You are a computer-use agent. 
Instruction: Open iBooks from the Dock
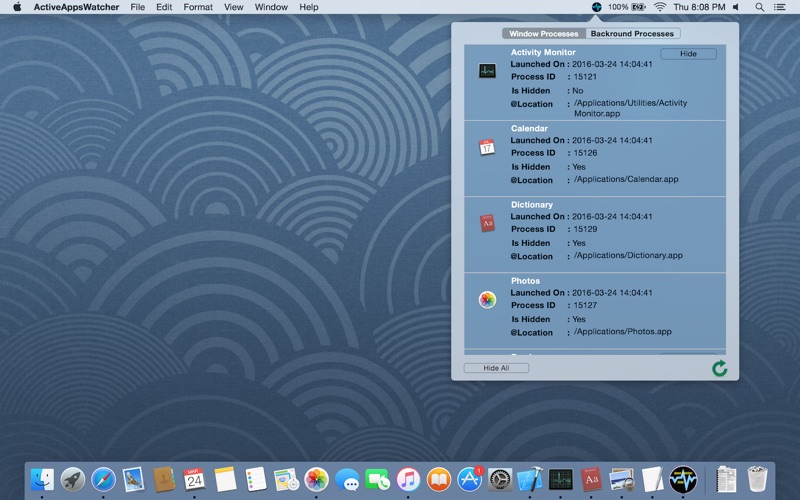click(x=439, y=480)
